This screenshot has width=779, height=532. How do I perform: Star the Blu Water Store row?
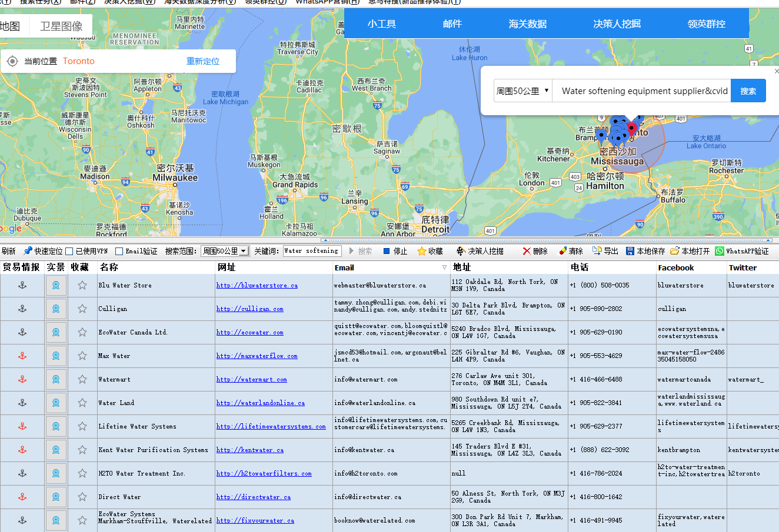click(82, 285)
